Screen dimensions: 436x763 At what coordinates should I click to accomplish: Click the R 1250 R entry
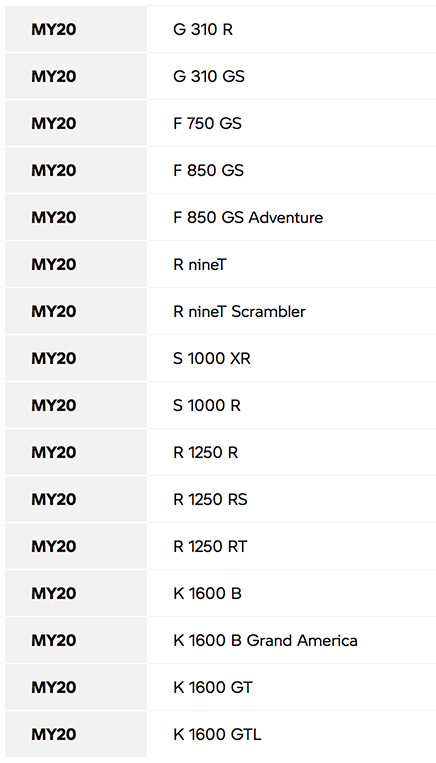(205, 453)
